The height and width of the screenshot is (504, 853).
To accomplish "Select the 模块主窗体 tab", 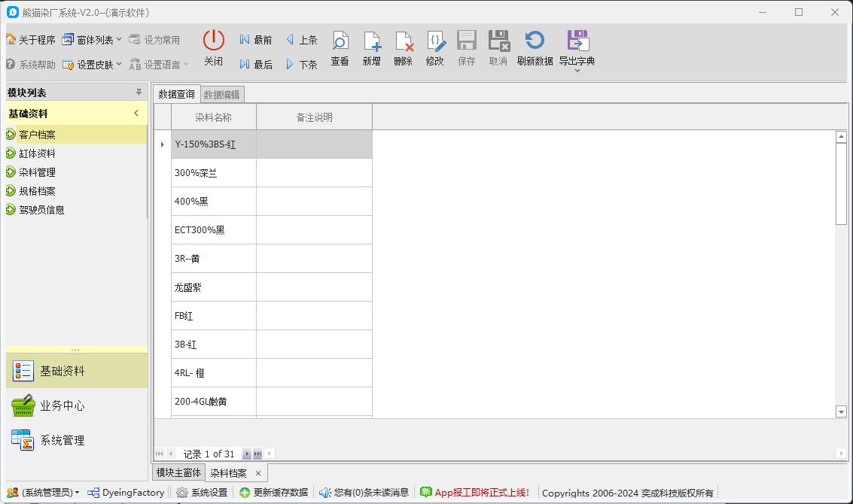I will point(178,472).
